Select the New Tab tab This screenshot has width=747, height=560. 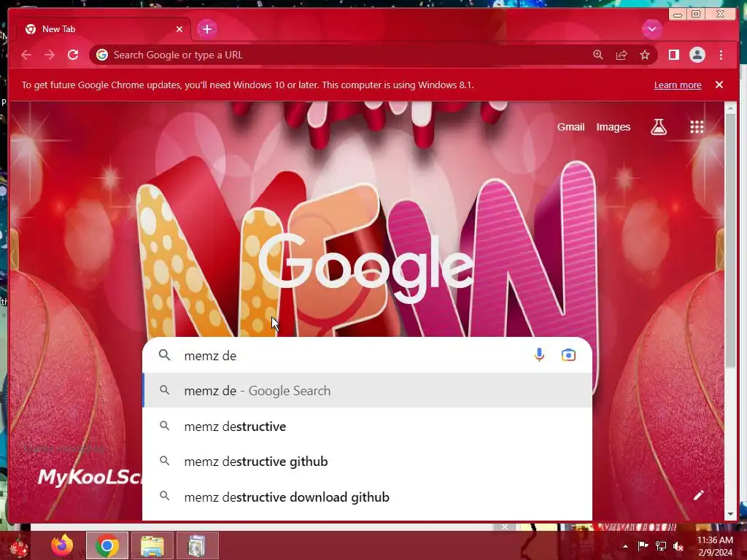point(104,29)
